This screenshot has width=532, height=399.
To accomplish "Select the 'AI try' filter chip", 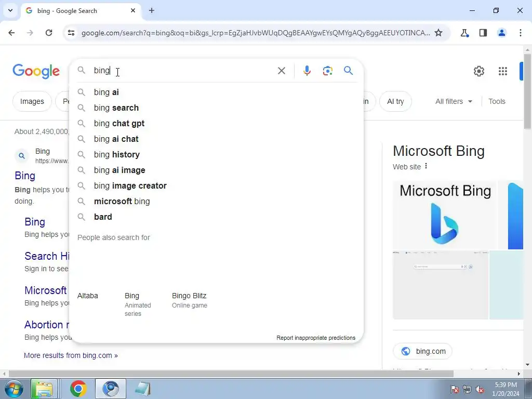I will pos(395,101).
